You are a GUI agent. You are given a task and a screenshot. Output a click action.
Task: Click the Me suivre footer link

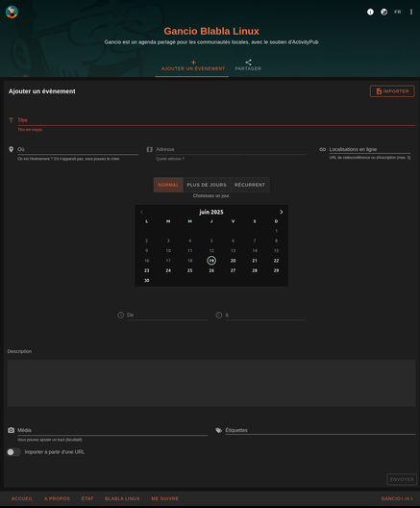tap(164, 498)
